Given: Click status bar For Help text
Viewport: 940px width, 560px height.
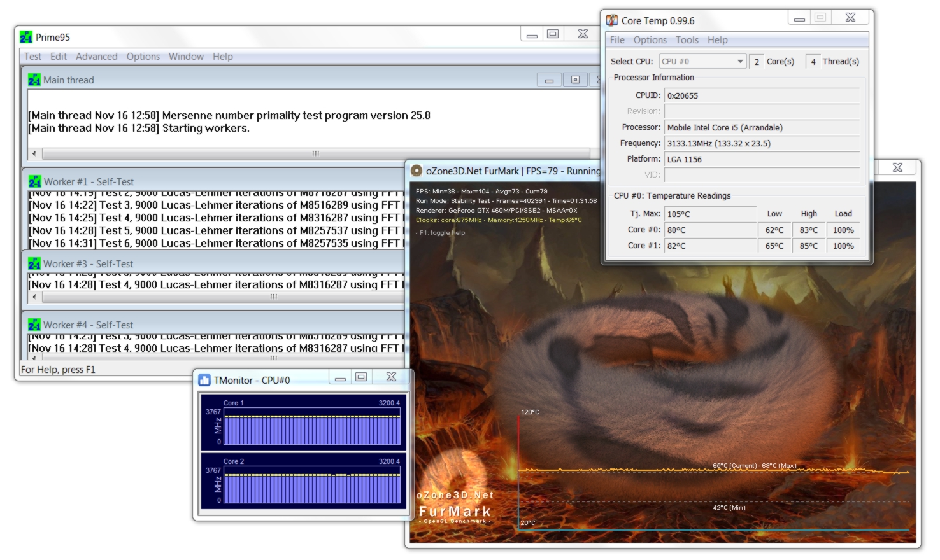Looking at the screenshot, I should [x=58, y=370].
